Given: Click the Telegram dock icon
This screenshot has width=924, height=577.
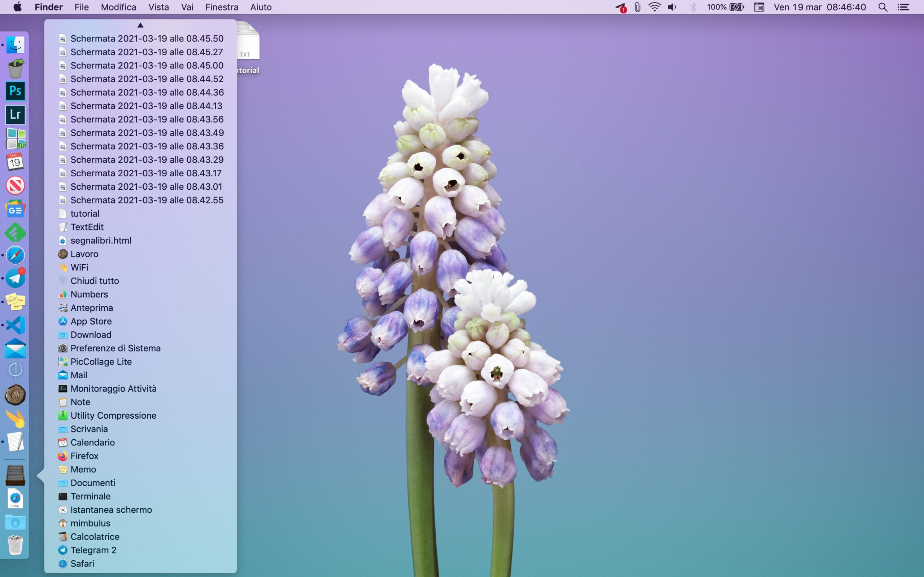Looking at the screenshot, I should coord(15,278).
